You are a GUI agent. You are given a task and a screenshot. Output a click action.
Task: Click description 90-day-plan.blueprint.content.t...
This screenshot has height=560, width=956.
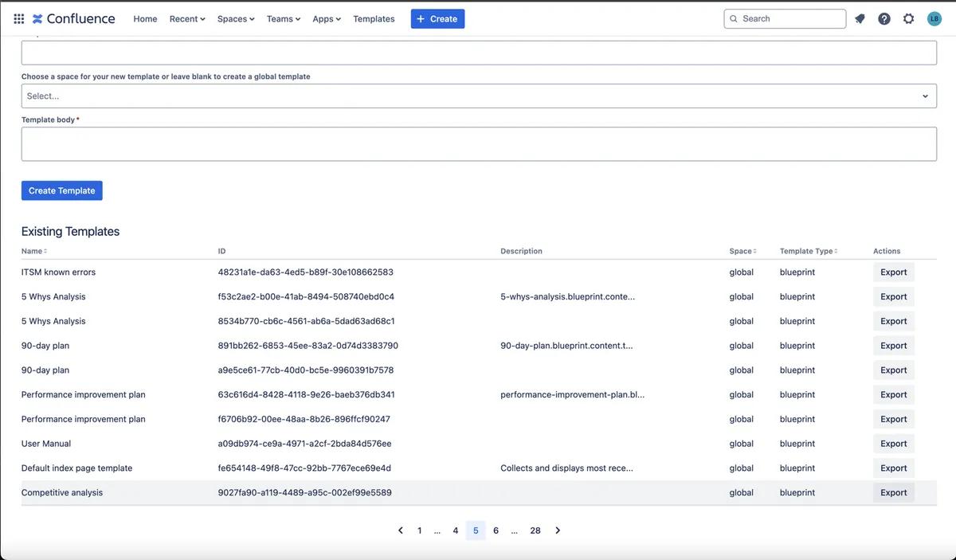pos(567,346)
